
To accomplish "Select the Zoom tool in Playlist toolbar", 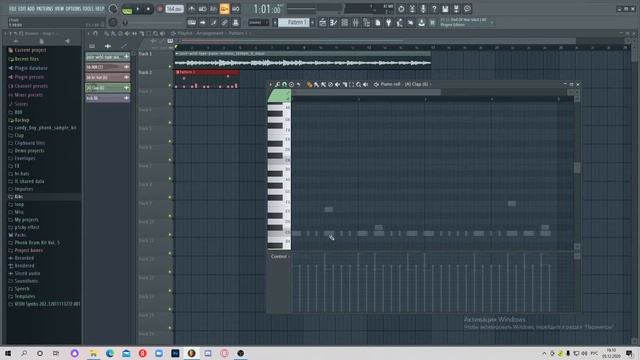I will 156,33.
